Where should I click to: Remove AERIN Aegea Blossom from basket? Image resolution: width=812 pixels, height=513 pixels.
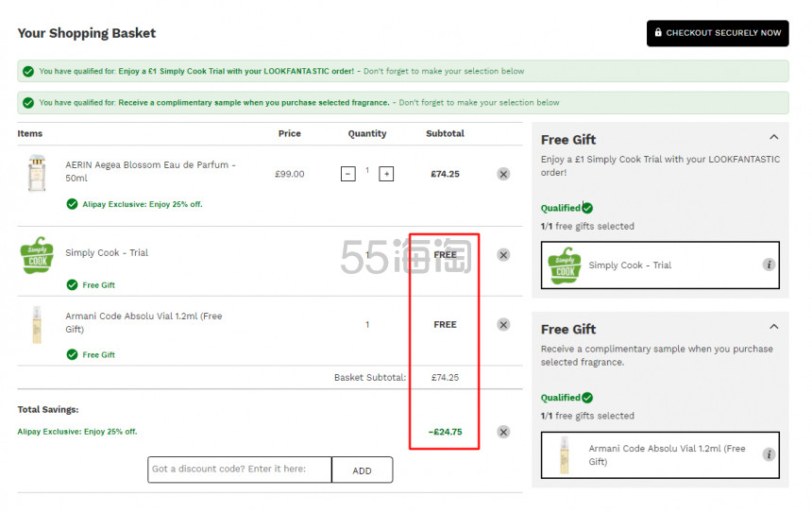503,174
